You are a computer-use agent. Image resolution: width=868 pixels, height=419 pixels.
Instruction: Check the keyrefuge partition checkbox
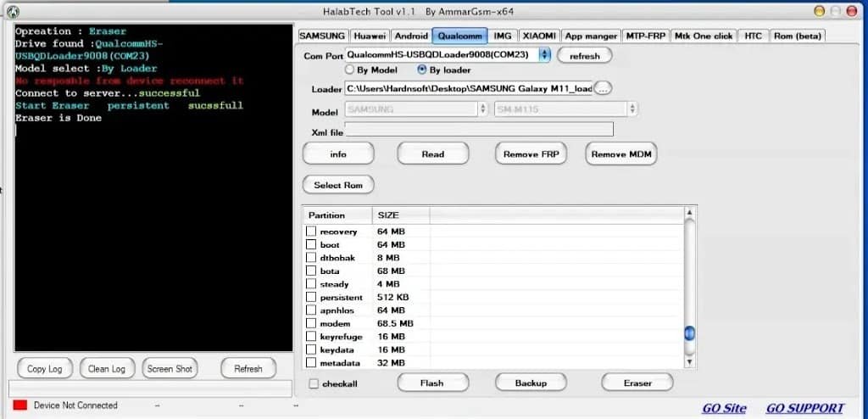(311, 337)
